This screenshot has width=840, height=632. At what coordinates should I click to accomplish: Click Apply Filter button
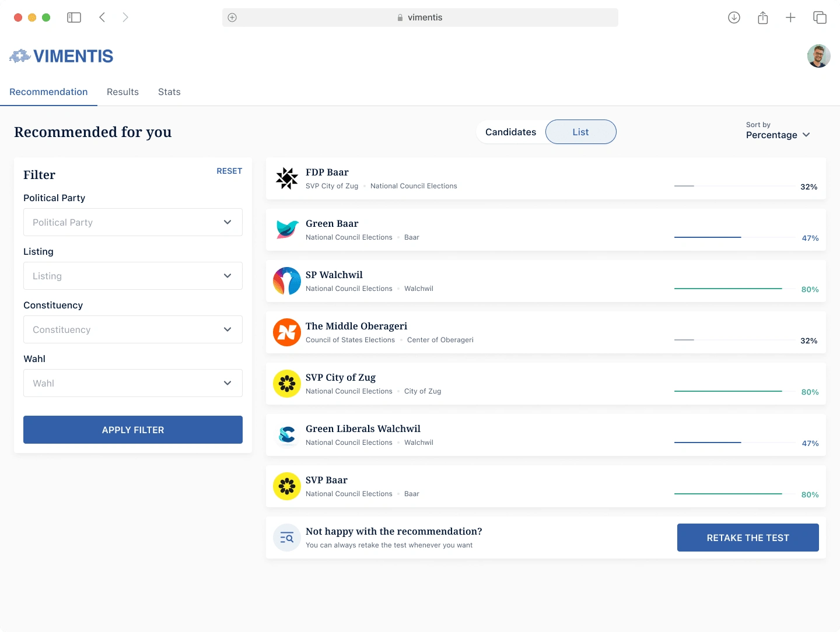133,430
